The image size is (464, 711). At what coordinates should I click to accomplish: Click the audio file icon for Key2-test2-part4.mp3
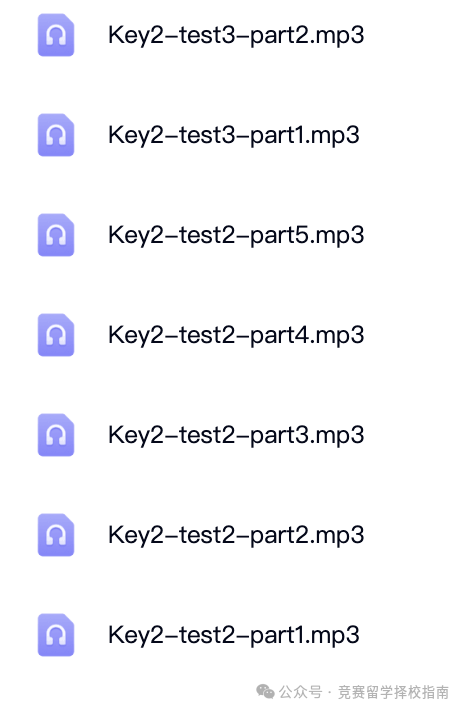tap(56, 335)
